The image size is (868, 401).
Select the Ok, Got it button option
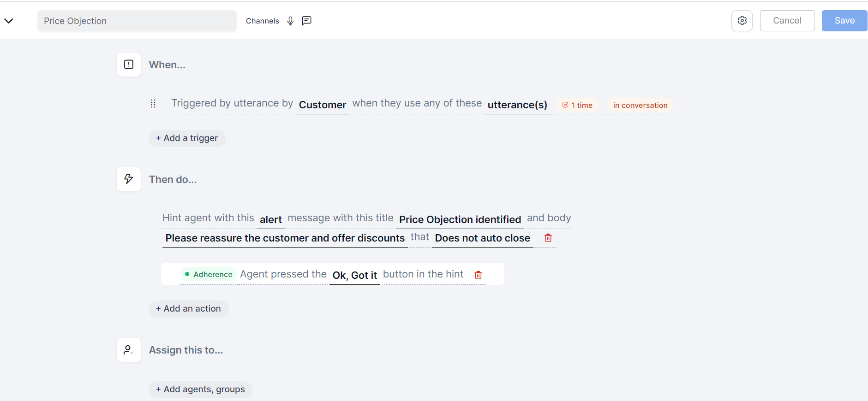click(354, 275)
